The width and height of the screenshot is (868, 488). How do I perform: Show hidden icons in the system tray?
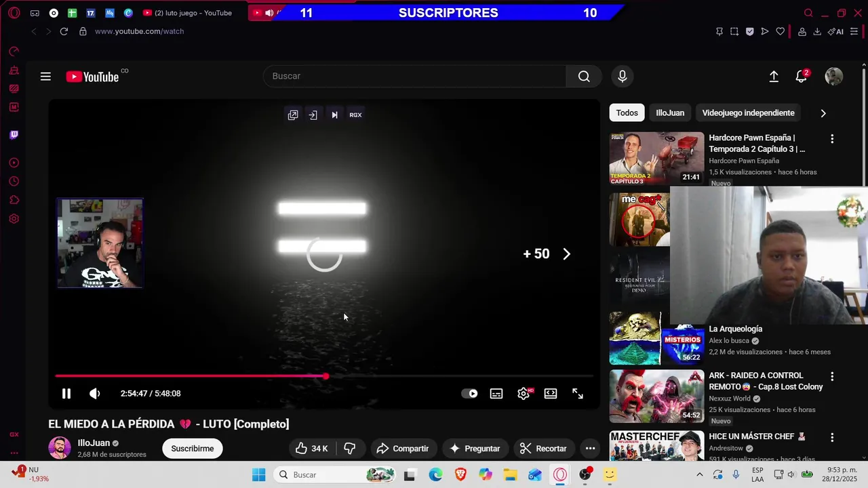tap(700, 475)
